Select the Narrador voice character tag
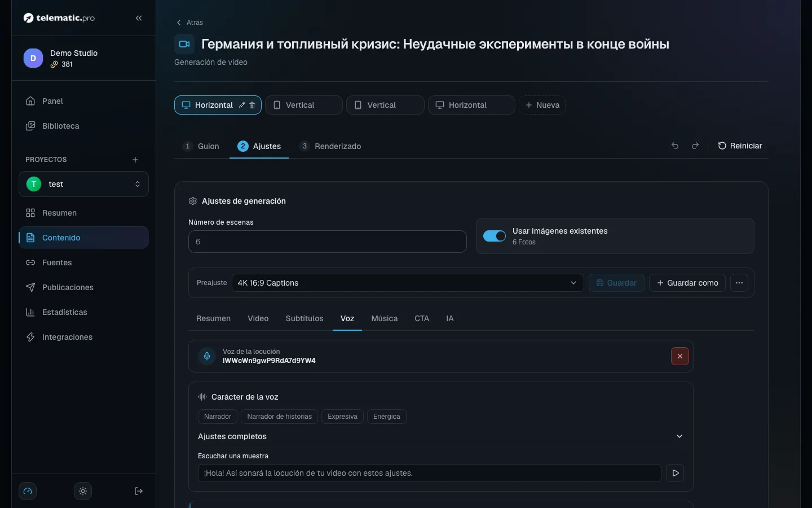The image size is (812, 508). [x=218, y=417]
